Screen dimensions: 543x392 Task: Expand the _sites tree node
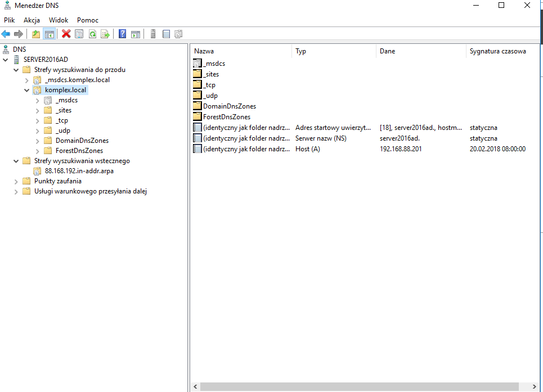(37, 111)
